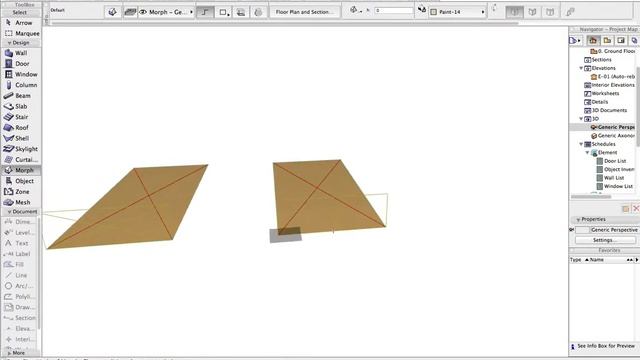Open the Sections item in Navigator
This screenshot has height=360, width=640.
pos(598,60)
